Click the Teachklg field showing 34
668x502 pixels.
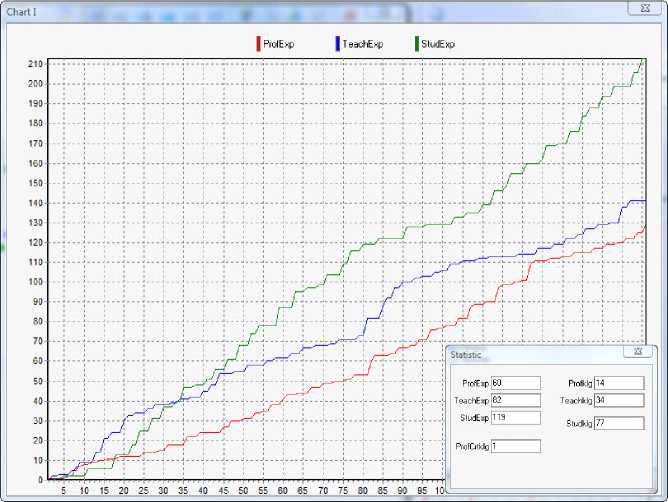click(x=619, y=400)
